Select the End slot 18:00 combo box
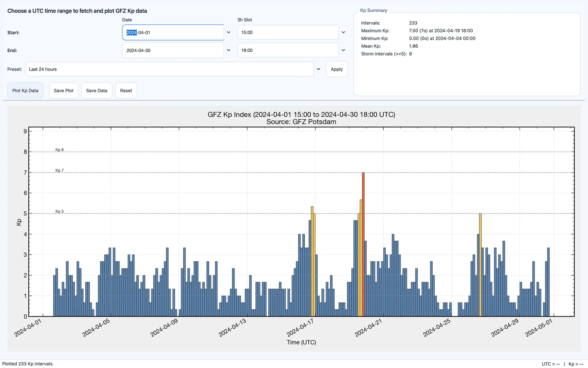588x368 pixels. pyautogui.click(x=288, y=50)
